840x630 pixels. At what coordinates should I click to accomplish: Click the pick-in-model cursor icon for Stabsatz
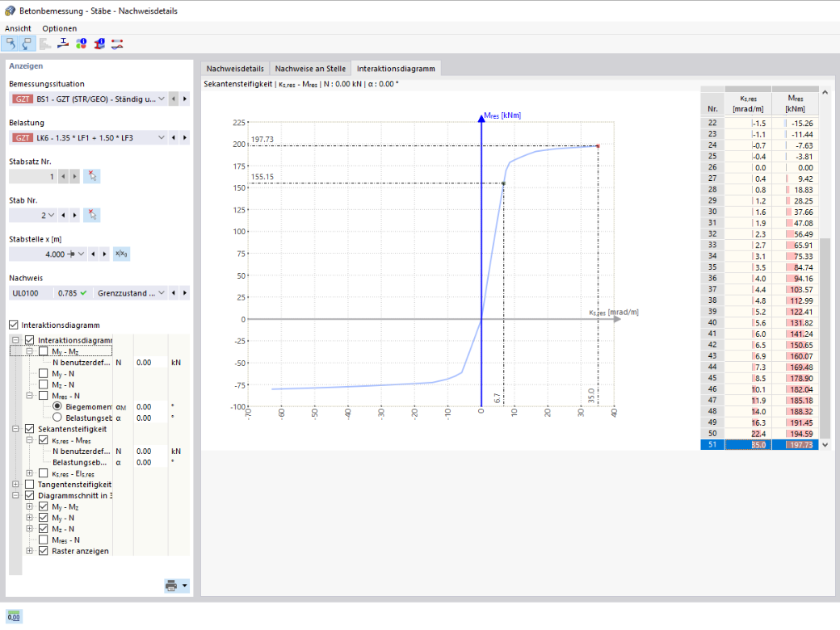91,176
